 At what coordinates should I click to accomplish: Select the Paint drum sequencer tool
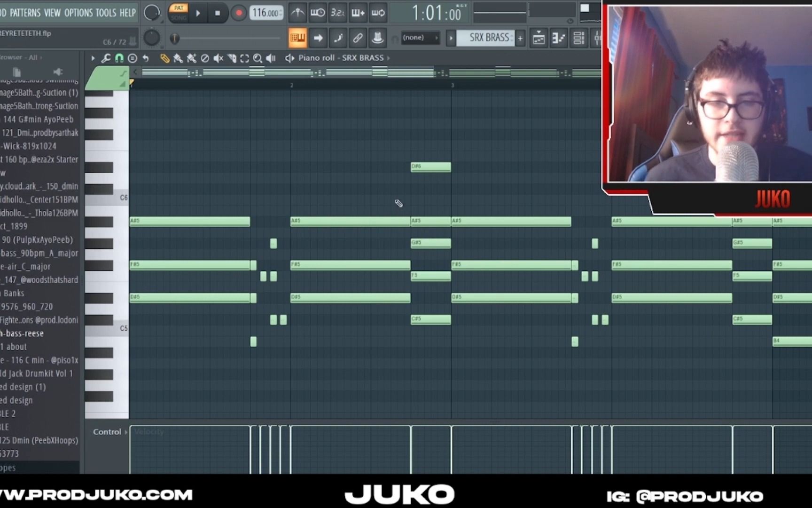(x=191, y=58)
